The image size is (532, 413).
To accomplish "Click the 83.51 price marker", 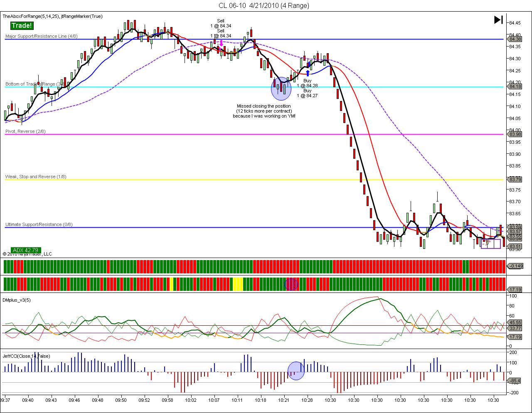I will click(515, 246).
